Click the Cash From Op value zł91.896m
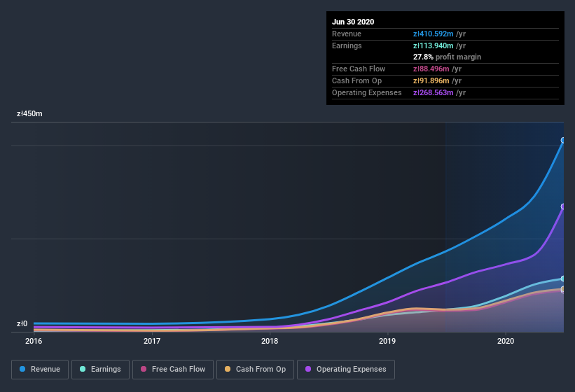This screenshot has width=575, height=392. coord(431,80)
